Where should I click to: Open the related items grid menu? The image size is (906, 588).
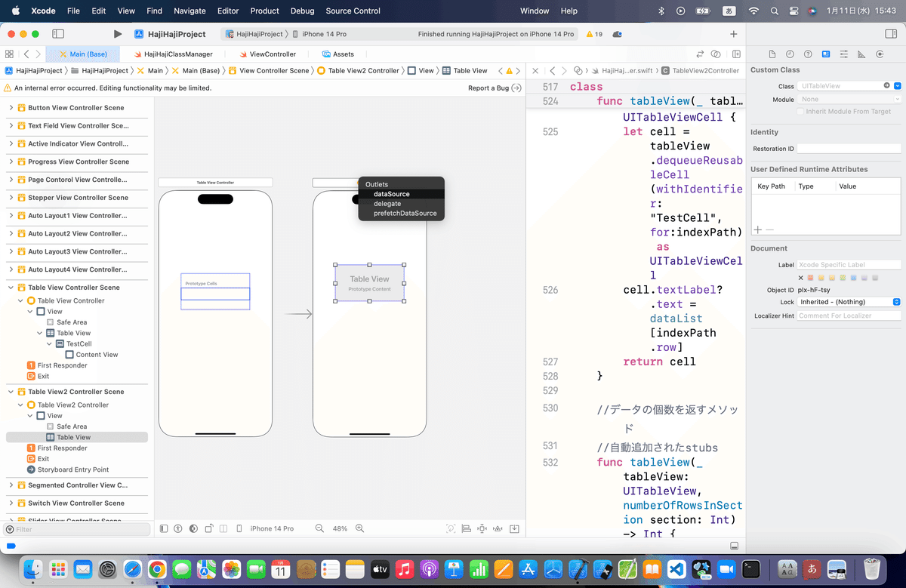pos(9,54)
